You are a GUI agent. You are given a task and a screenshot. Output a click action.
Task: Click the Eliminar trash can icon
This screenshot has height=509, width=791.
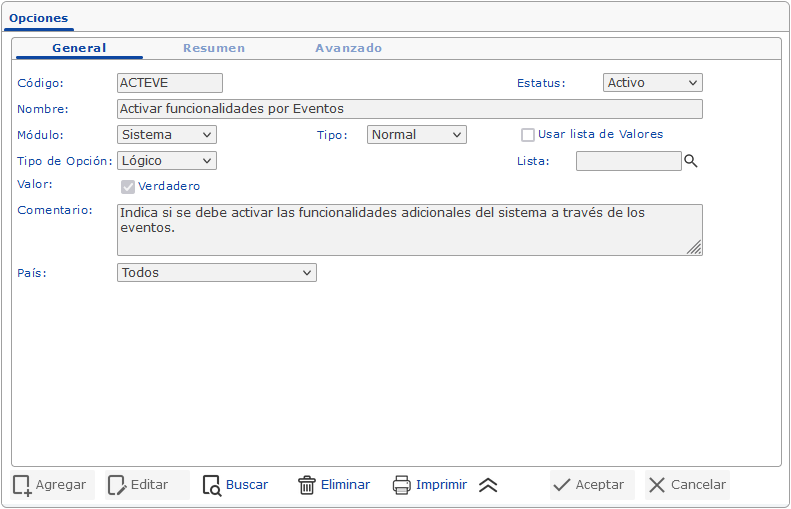point(307,485)
